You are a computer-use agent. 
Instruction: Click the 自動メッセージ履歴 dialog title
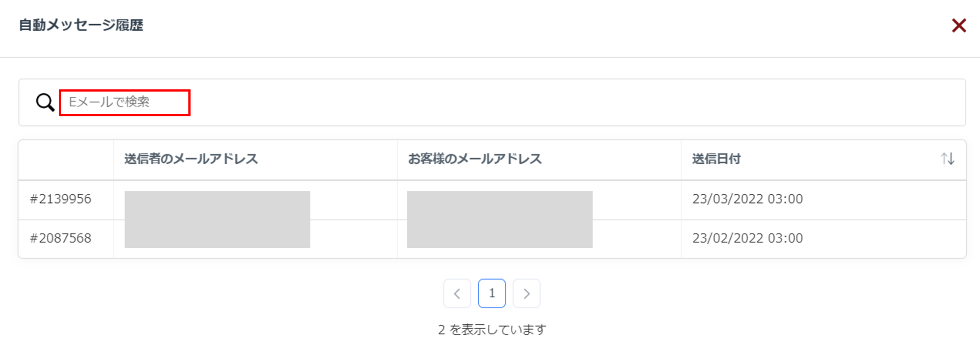(81, 26)
